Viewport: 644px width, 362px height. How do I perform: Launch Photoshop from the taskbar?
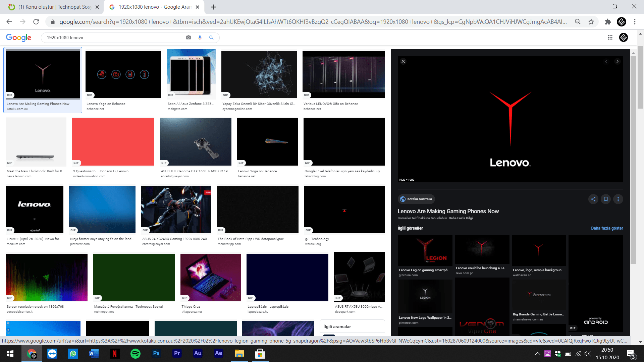pos(156,353)
